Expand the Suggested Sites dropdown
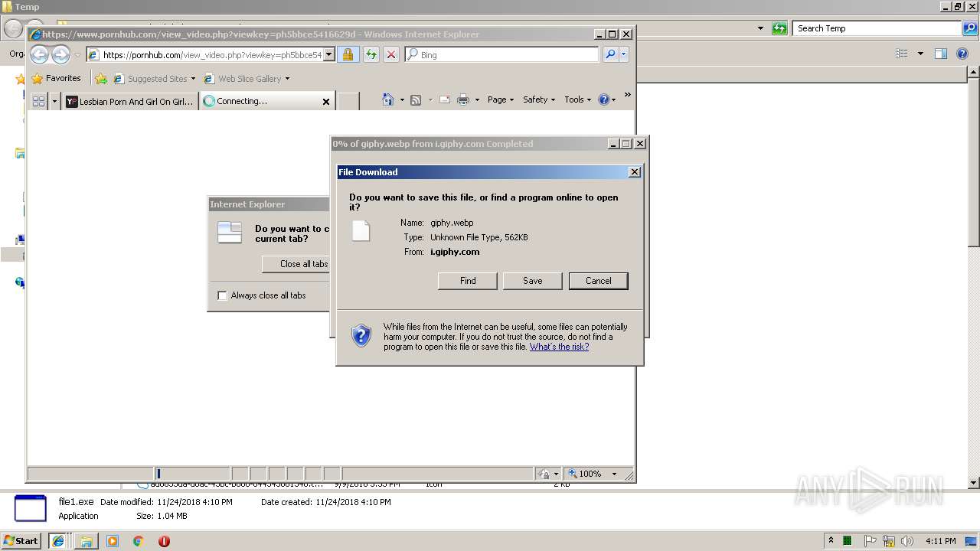Image resolution: width=980 pixels, height=551 pixels. 193,78
